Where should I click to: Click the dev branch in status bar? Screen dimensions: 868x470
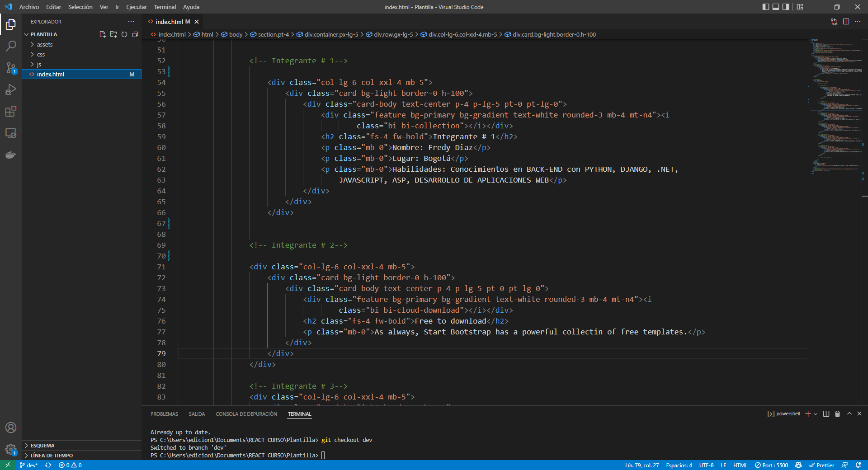28,465
